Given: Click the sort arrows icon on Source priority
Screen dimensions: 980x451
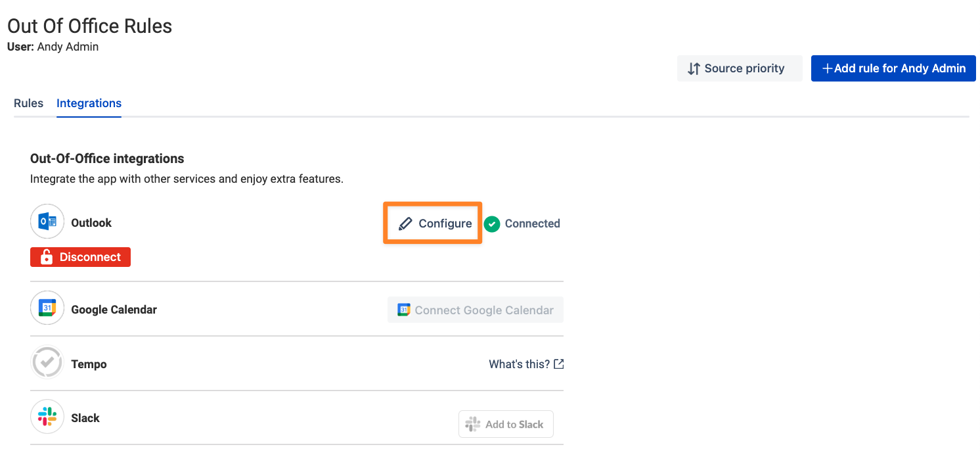Looking at the screenshot, I should point(694,68).
